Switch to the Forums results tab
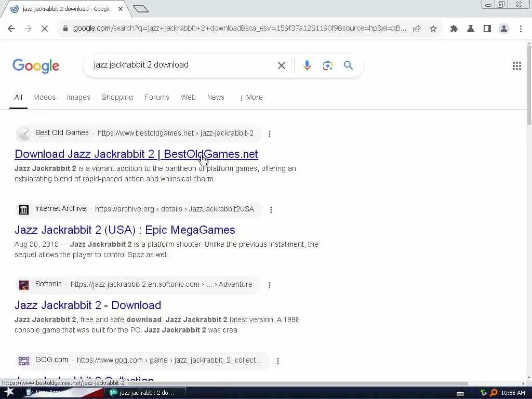The width and height of the screenshot is (532, 399). pos(157,97)
